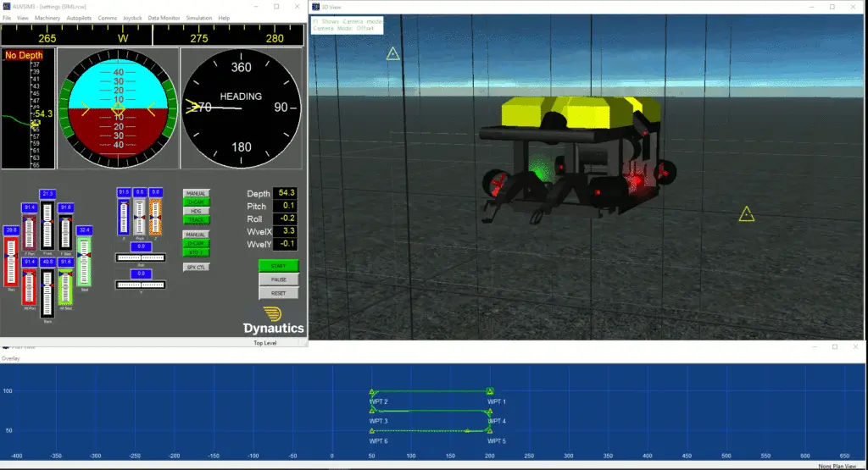Adjust the orange Z demand slider
The width and height of the screenshot is (868, 470).
coord(156,217)
